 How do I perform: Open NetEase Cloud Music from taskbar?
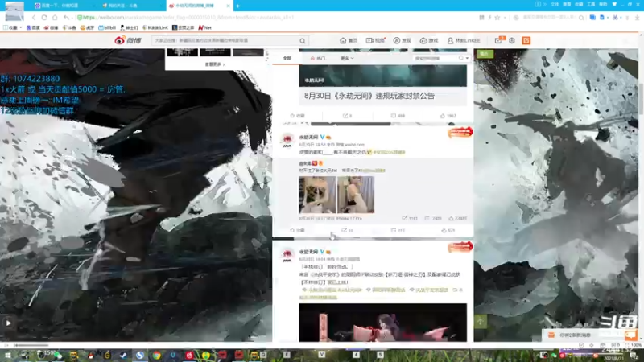pos(189,355)
